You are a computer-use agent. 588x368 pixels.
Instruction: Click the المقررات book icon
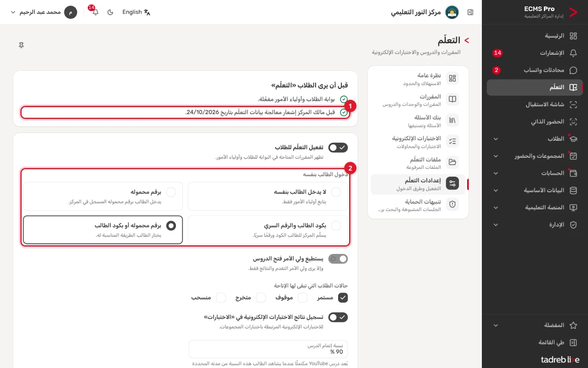pos(452,99)
